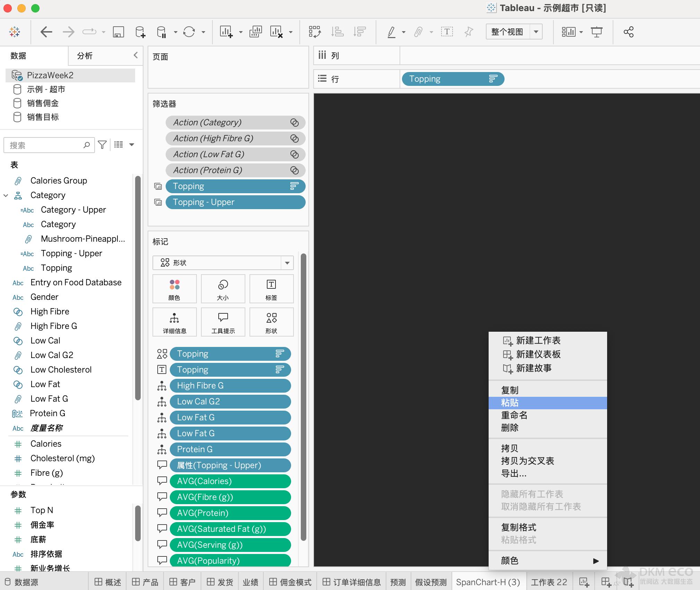Choose 粘贴 from the context menu
Screen dimensions: 700x590
pos(510,403)
